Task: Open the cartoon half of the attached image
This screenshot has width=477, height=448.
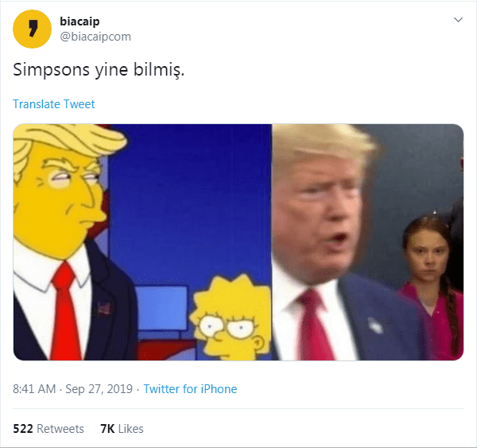Action: (142, 242)
